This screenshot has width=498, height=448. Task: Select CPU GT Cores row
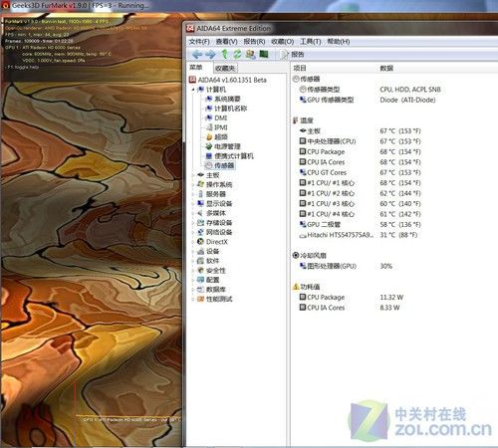(360, 172)
